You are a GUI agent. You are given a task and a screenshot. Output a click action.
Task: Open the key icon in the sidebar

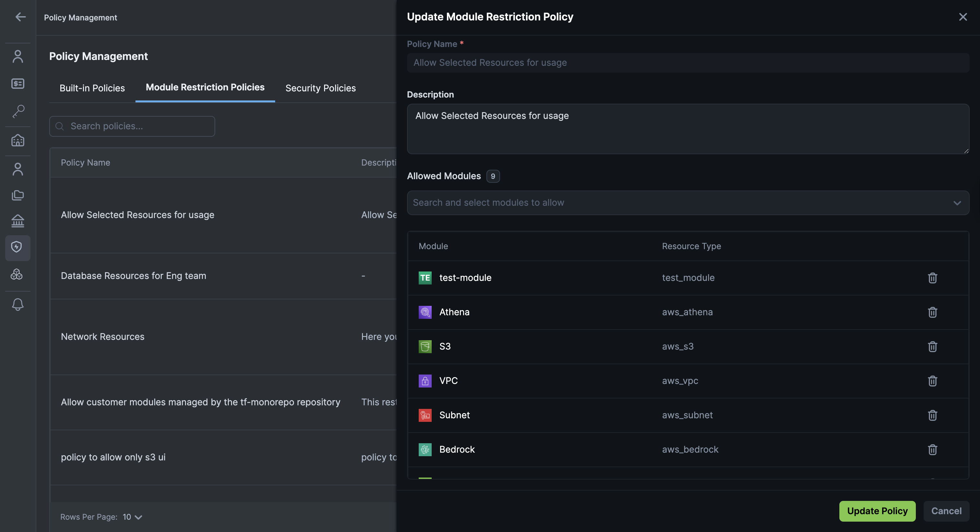click(18, 111)
